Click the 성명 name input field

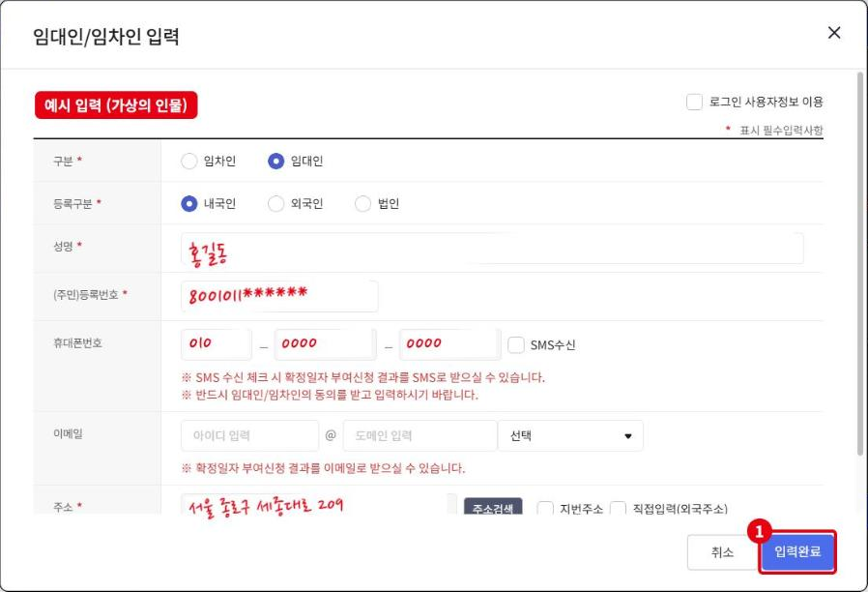(492, 249)
